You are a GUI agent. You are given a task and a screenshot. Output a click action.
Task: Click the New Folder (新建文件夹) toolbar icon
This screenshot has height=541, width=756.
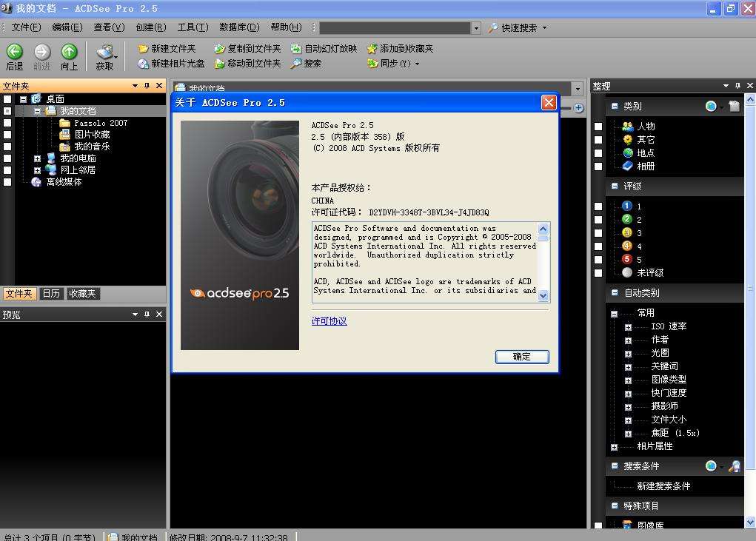(143, 49)
